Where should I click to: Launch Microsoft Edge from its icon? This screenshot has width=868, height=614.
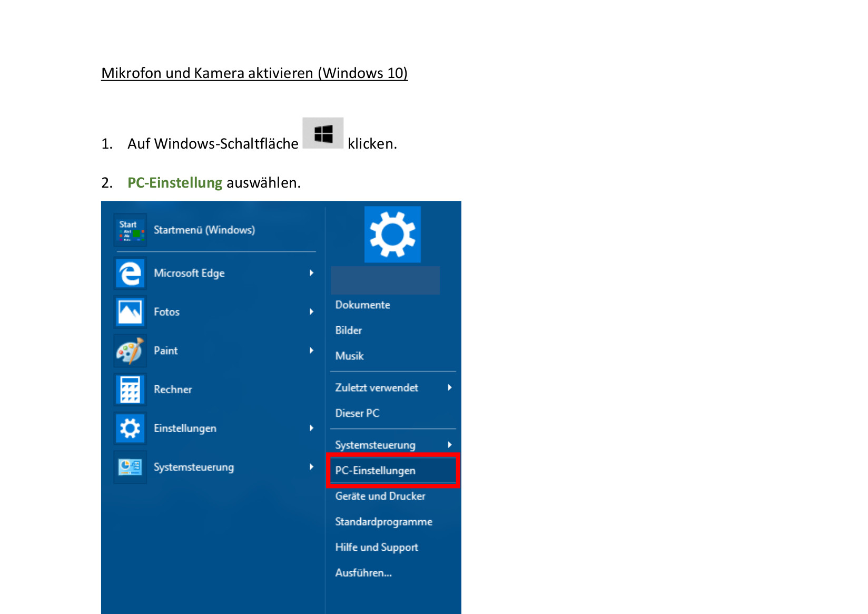[130, 273]
